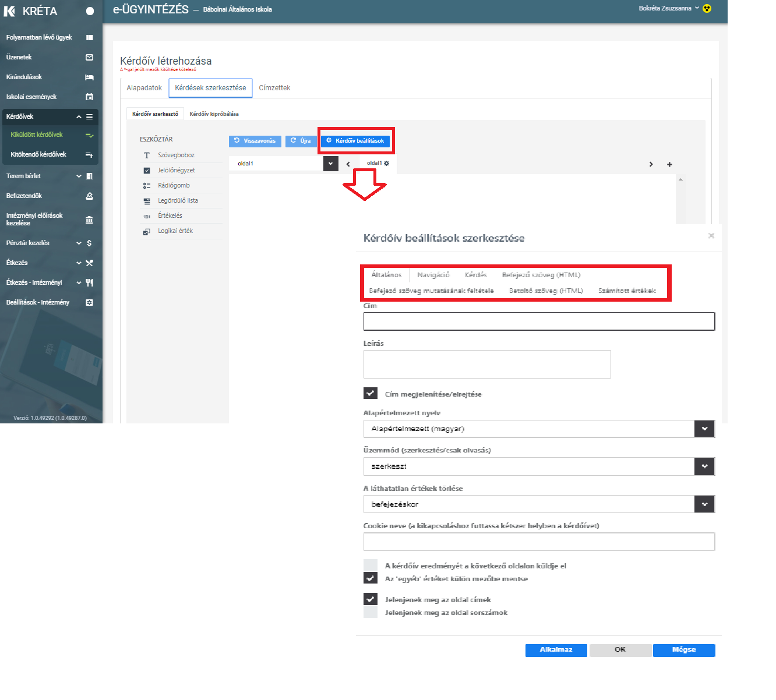Image resolution: width=776 pixels, height=700 pixels.
Task: Select the Jelölőnégyzet checkbox tool icon
Action: pos(147,171)
